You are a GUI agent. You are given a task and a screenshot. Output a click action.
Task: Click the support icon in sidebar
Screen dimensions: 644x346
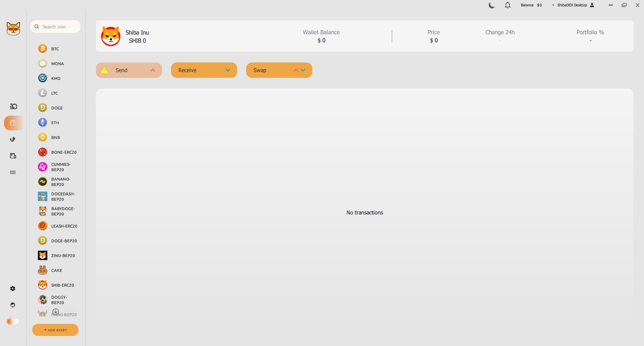[x=13, y=305]
